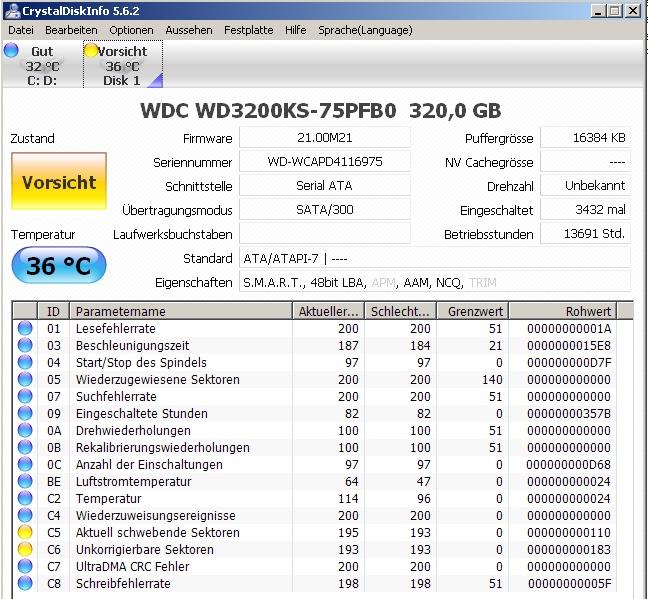648x599 pixels.
Task: Open the Hilfe menu
Action: pyautogui.click(x=295, y=30)
